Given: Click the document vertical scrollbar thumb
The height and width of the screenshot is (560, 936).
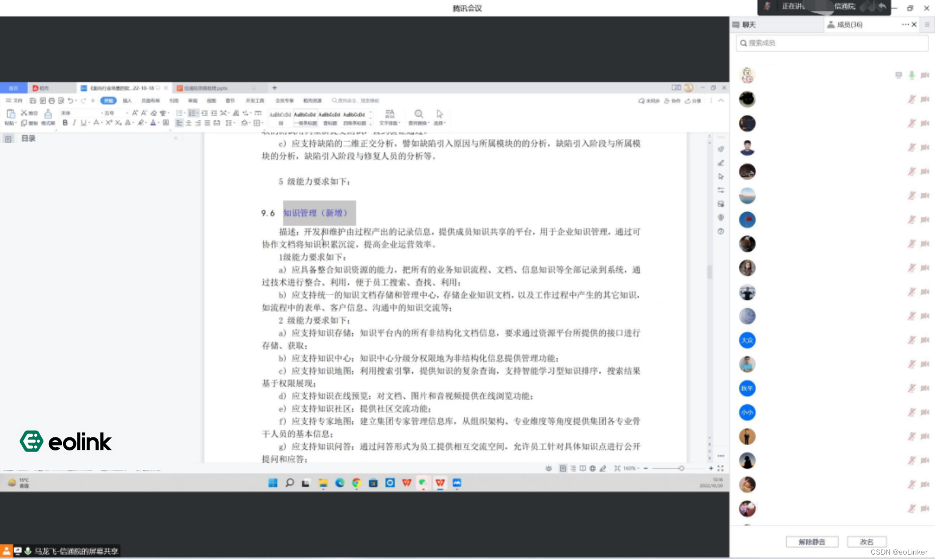Looking at the screenshot, I should (x=709, y=272).
